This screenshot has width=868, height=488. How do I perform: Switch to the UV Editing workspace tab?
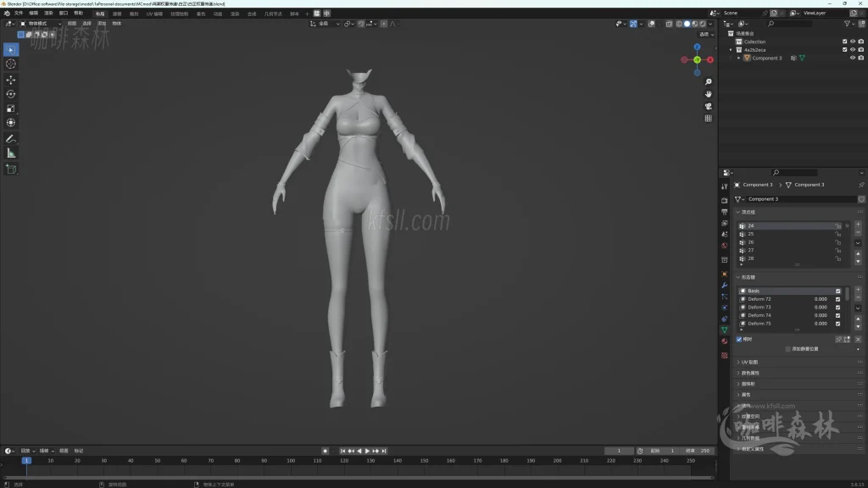[x=154, y=14]
